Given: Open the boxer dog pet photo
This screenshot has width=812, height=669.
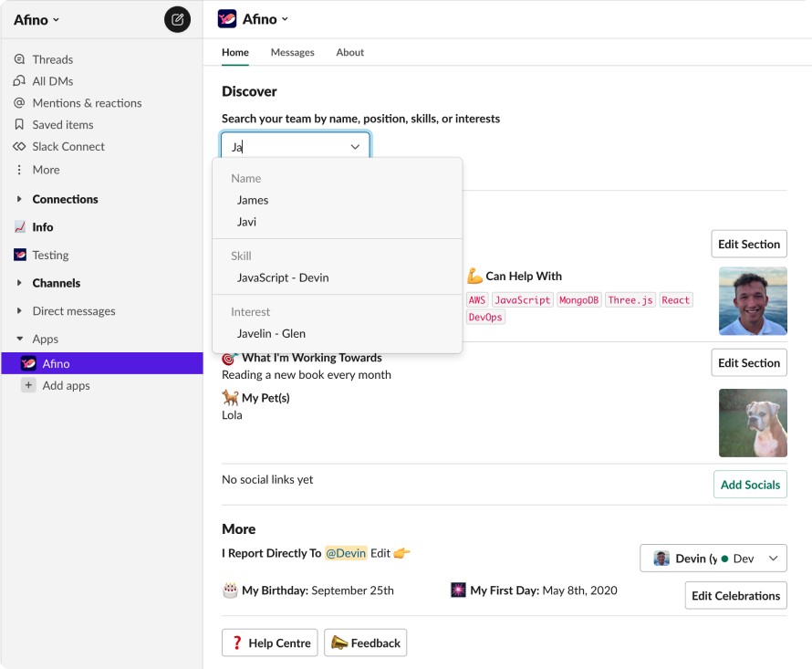Looking at the screenshot, I should point(753,423).
